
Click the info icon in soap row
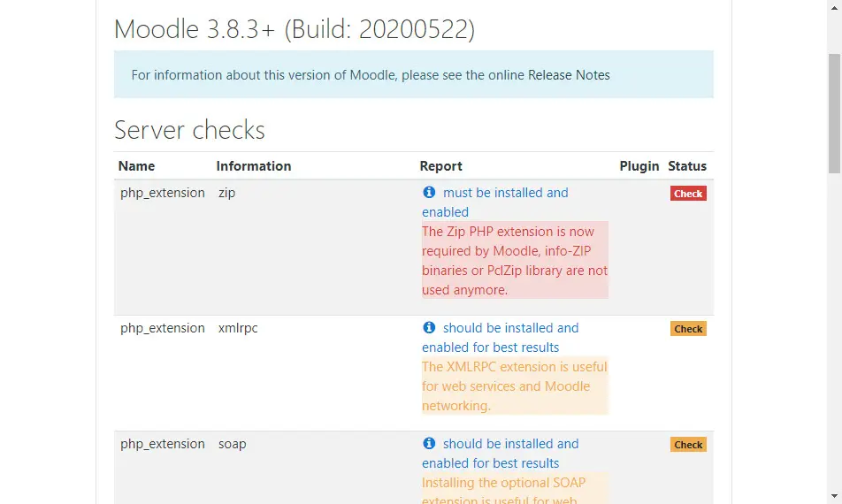[x=429, y=444]
